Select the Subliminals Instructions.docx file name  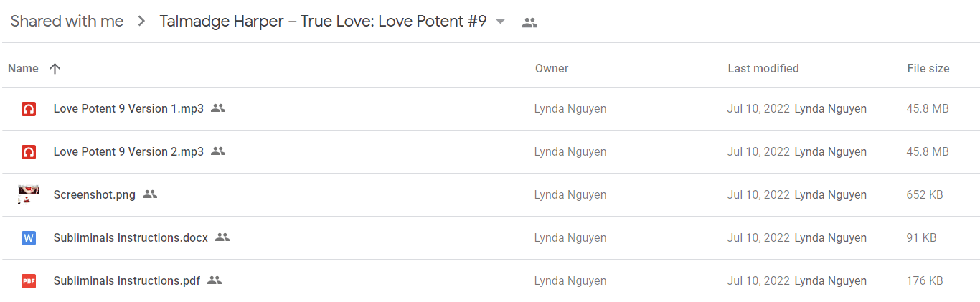(131, 237)
